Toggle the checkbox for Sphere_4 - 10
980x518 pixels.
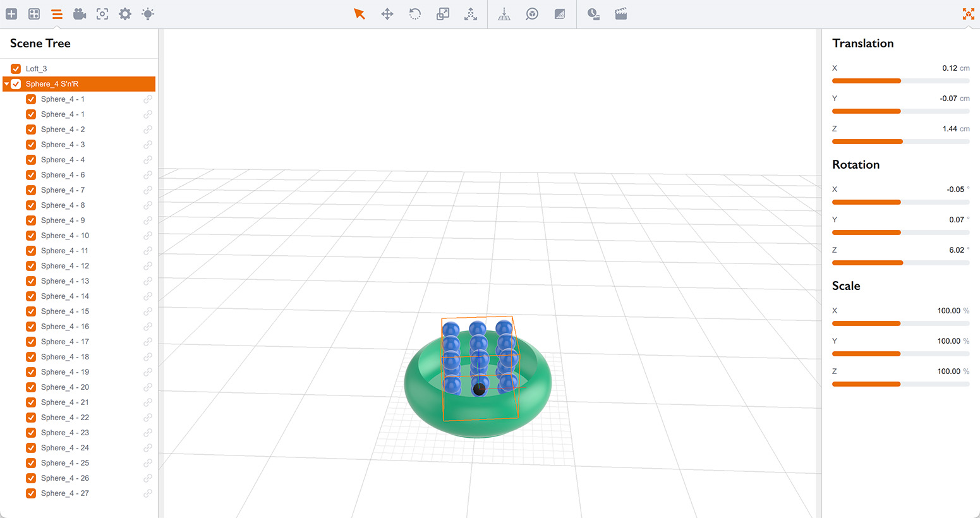tap(31, 235)
